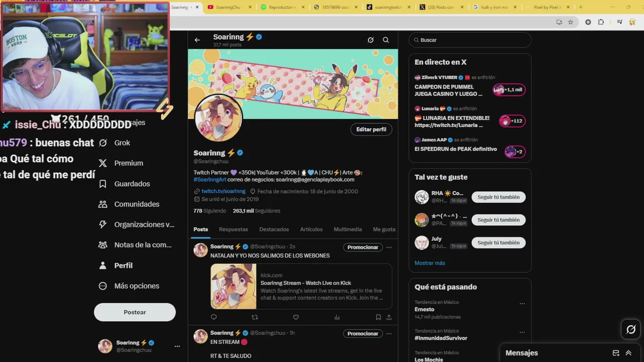This screenshot has height=362, width=644.
Task: Click the Postear button
Action: coord(135,312)
